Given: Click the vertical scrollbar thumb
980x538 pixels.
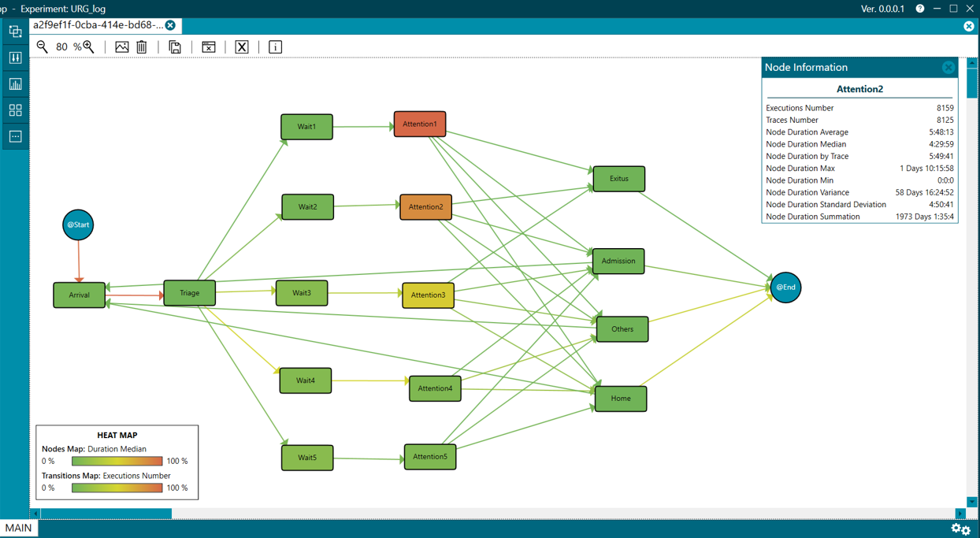Looking at the screenshot, I should point(972,82).
